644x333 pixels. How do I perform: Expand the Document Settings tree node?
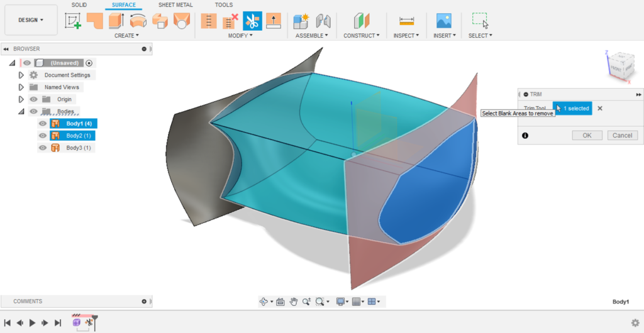pos(21,75)
